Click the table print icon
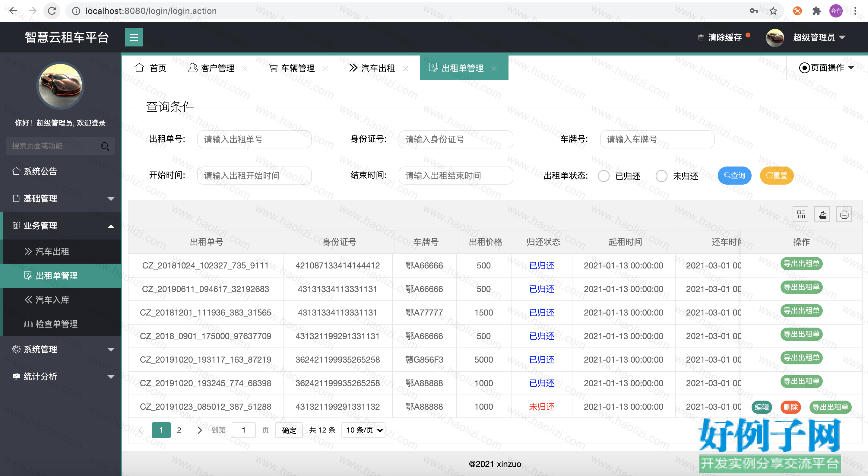Screen dimensions: 868x476 (844, 214)
